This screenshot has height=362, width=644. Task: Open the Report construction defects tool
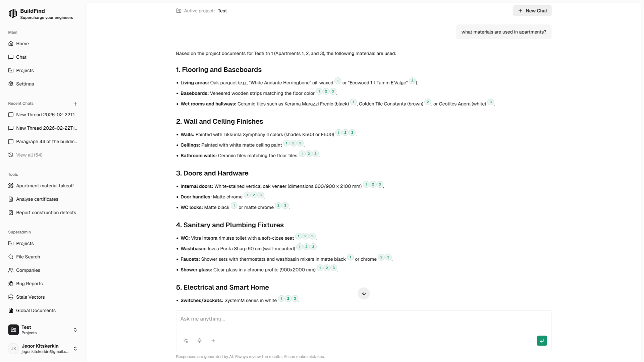[x=46, y=213]
